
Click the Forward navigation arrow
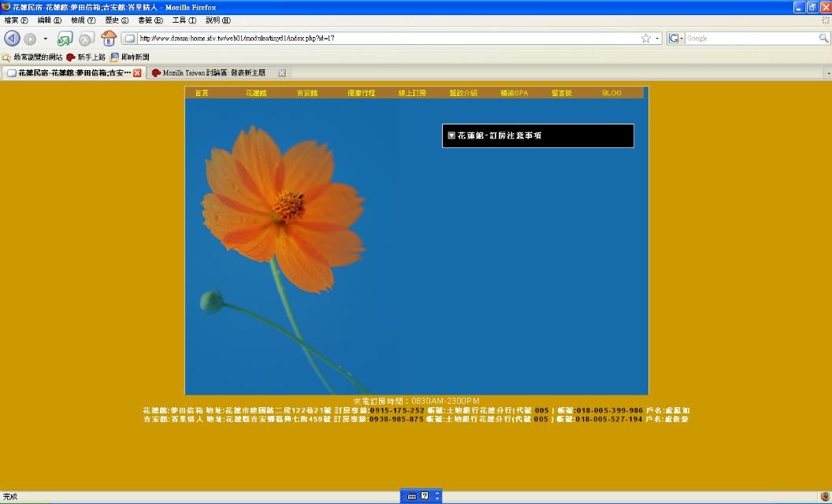coord(30,39)
